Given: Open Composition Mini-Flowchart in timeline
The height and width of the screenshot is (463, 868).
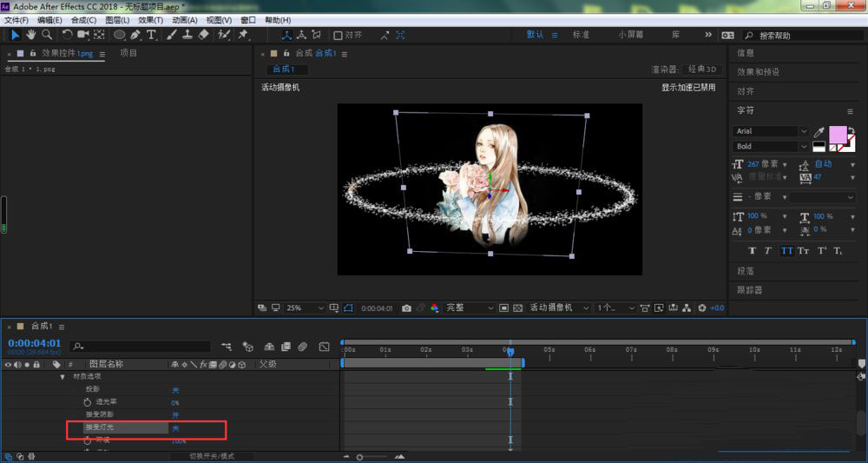Looking at the screenshot, I should click(x=227, y=347).
